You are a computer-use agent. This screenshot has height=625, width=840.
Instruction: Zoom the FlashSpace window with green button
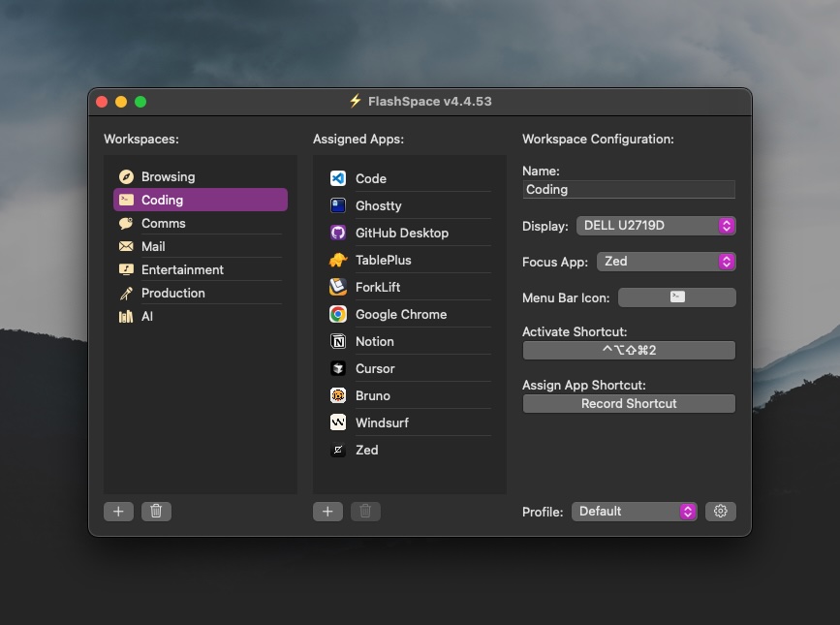click(x=140, y=102)
